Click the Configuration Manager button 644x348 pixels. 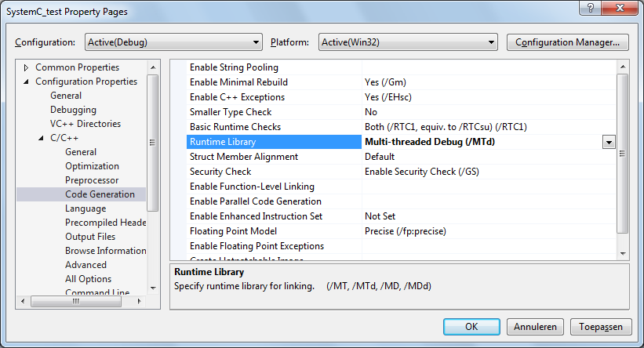click(x=568, y=42)
